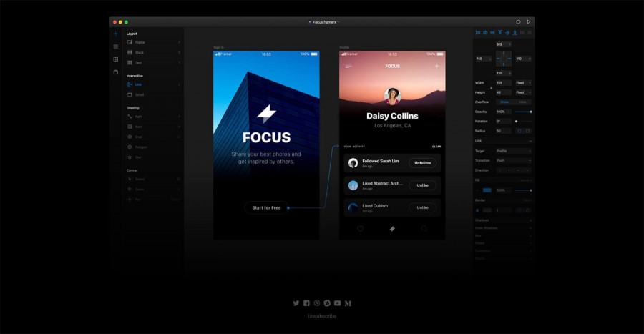Image resolution: width=644 pixels, height=334 pixels.
Task: Set Overflow to Show
Action: coord(504,102)
